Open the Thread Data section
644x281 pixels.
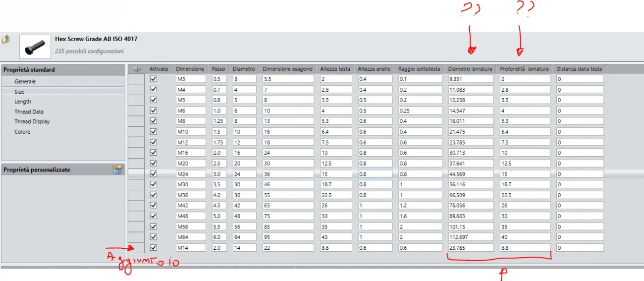coord(29,112)
